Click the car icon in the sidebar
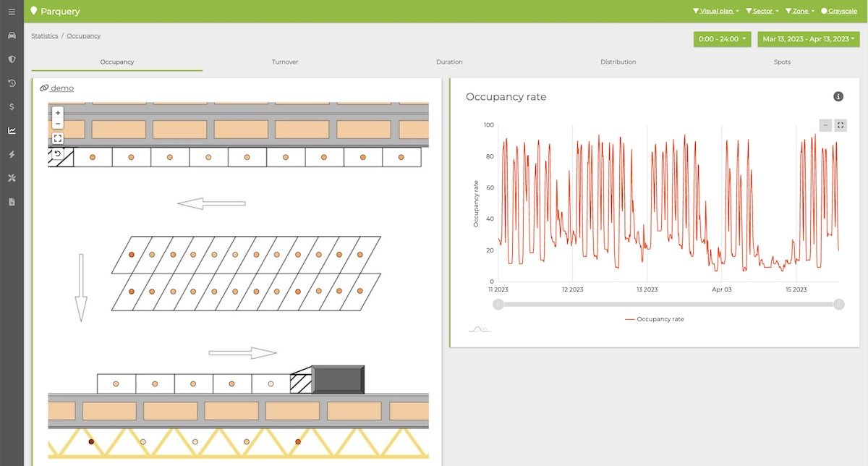Viewport: 868px width, 466px height. (x=12, y=35)
